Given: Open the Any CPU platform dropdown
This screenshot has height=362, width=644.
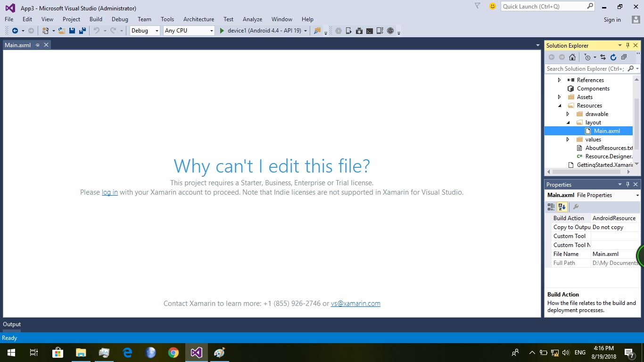Looking at the screenshot, I should point(189,31).
